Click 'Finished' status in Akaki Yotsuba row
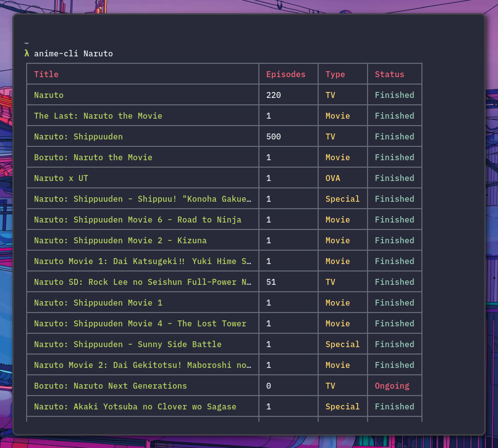 point(394,406)
